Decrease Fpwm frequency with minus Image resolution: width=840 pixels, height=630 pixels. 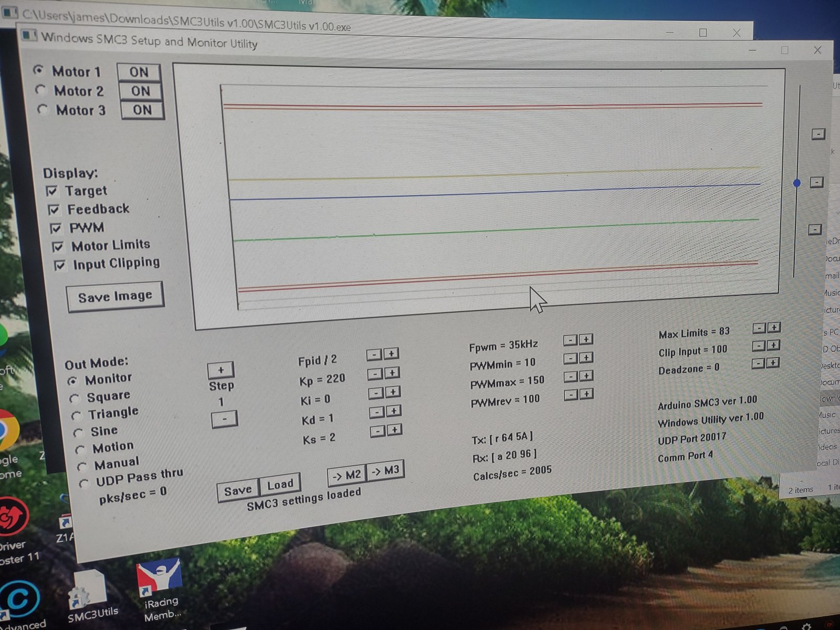pyautogui.click(x=570, y=341)
